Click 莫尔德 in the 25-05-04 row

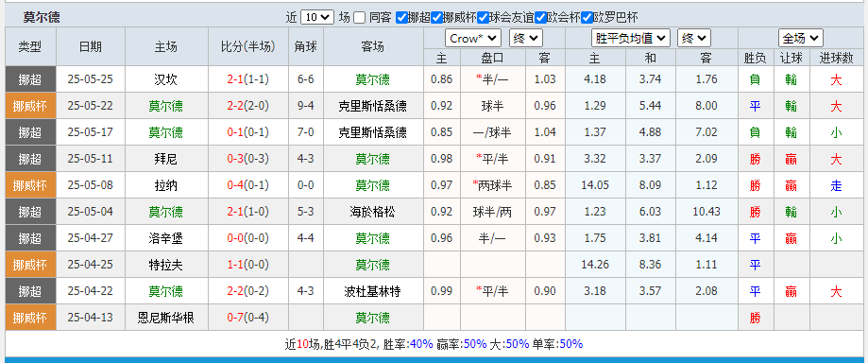[165, 212]
